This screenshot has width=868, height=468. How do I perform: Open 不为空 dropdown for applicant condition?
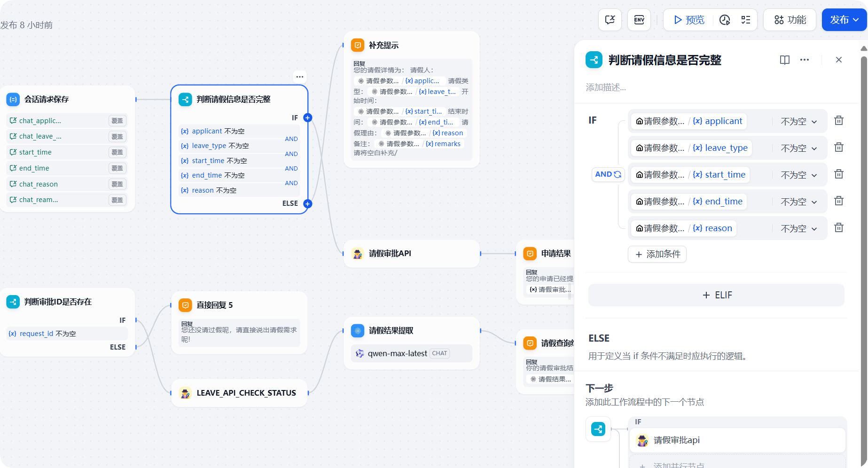799,122
